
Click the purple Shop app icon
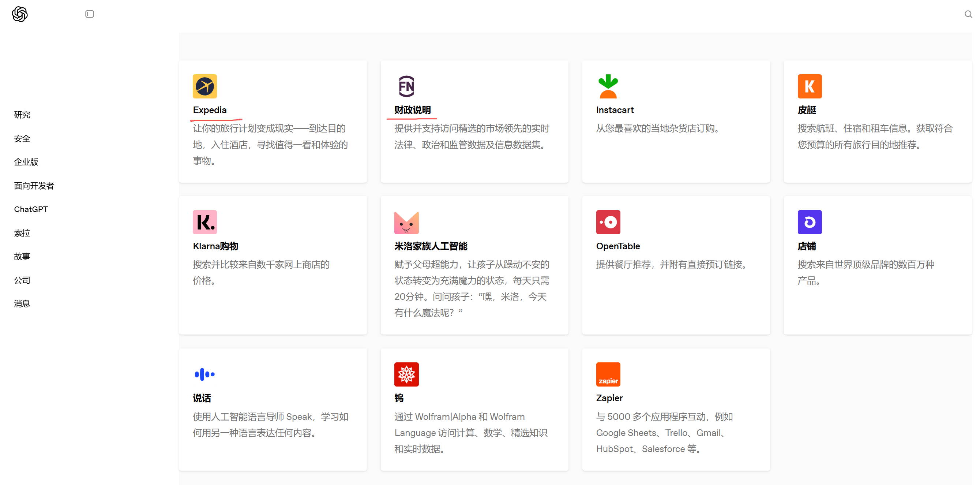[809, 222]
